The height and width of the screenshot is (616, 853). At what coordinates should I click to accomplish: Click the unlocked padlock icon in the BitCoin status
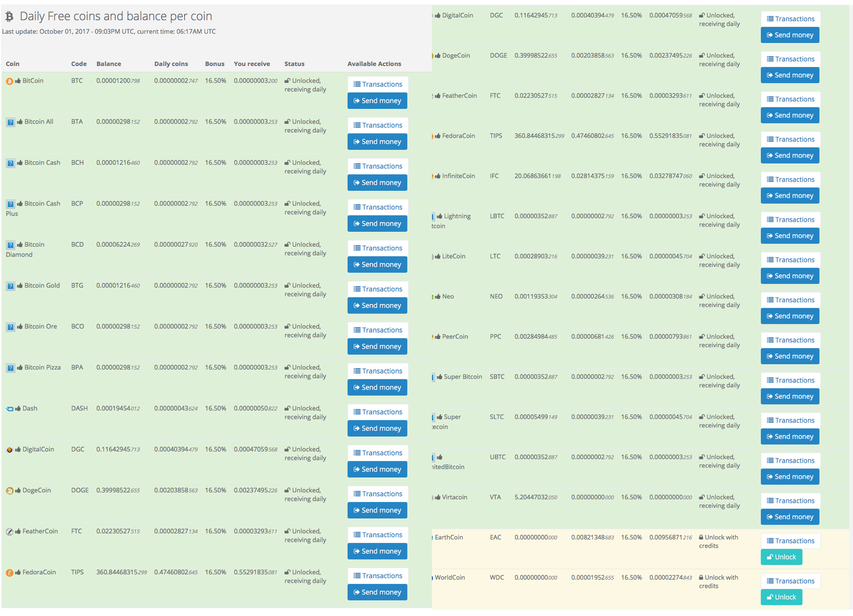(287, 81)
